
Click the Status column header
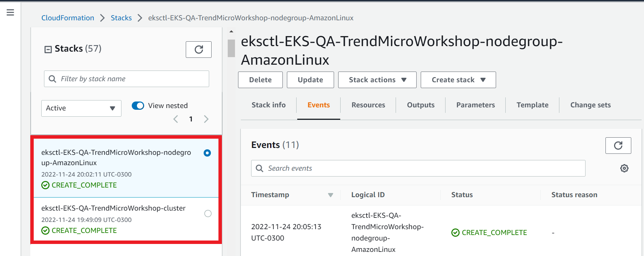pyautogui.click(x=462, y=195)
